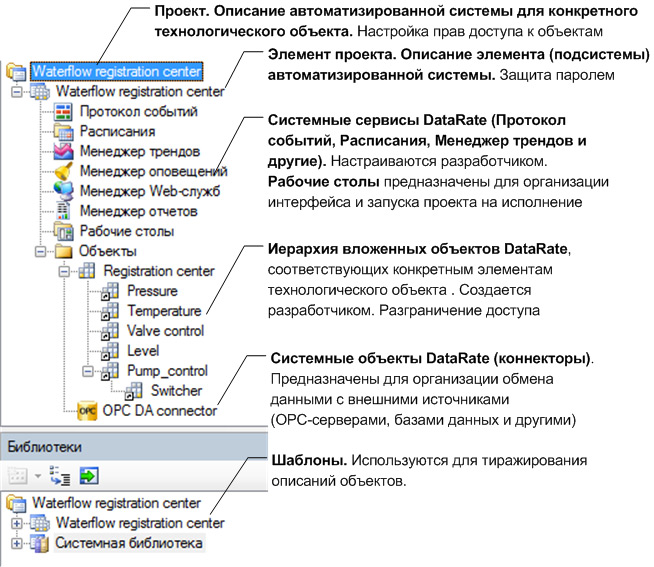This screenshot has height=567, width=654.
Task: Expand the library Waterflow registration center node
Action: 17,523
